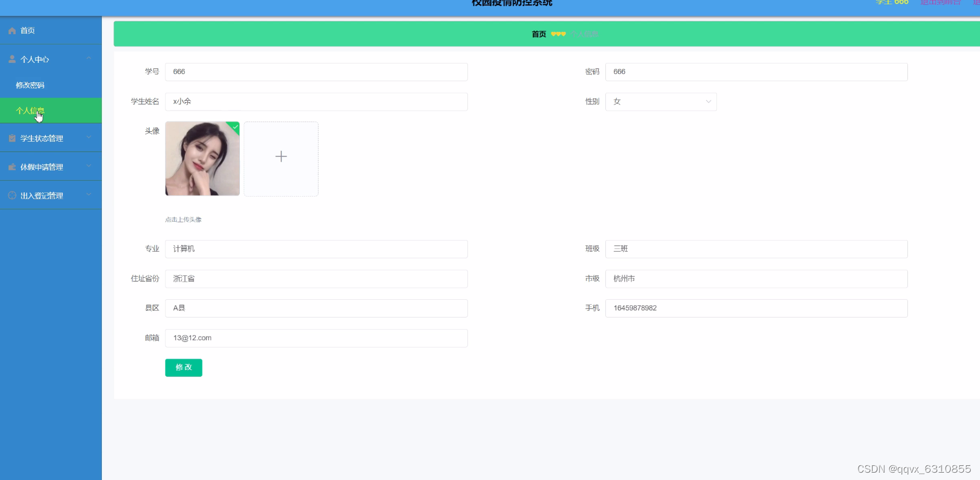980x480 pixels.
Task: Collapse the 个人中心 menu chevron
Action: coord(89,59)
